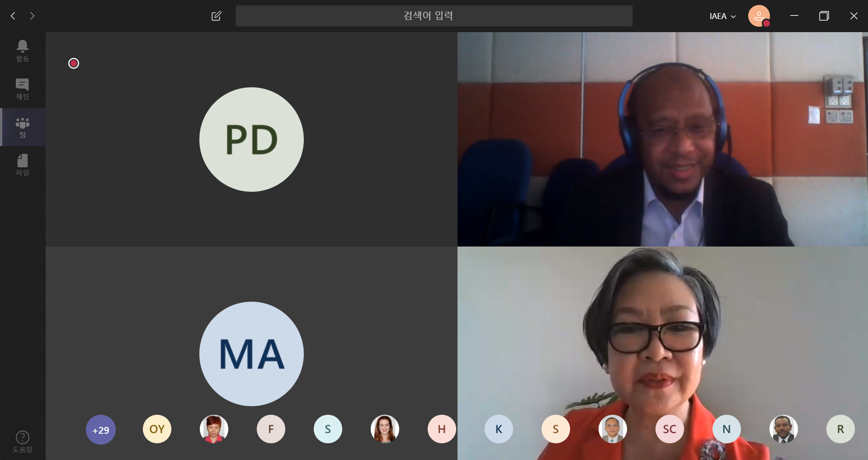Open the profile avatar menu
Screen dimensions: 868x460
759,16
